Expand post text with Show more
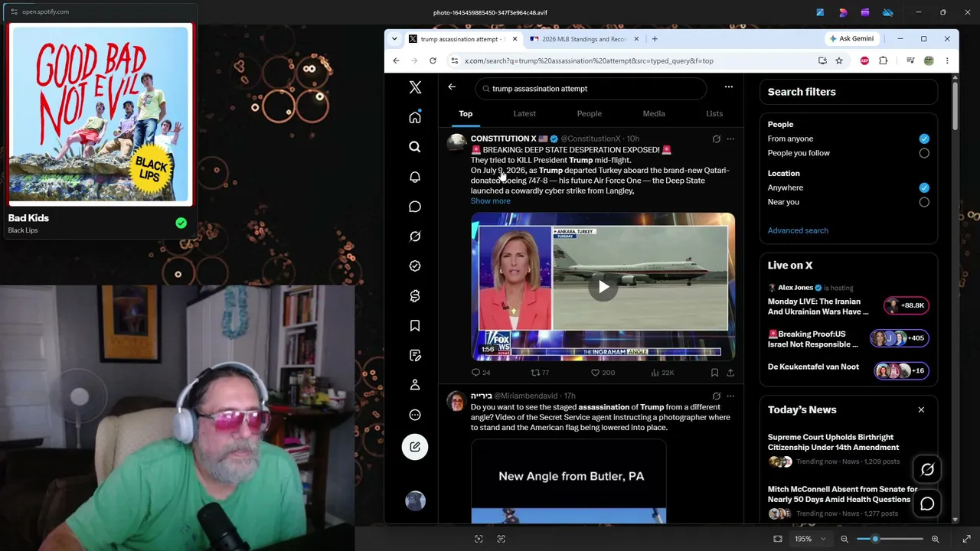This screenshot has height=551, width=980. point(490,201)
